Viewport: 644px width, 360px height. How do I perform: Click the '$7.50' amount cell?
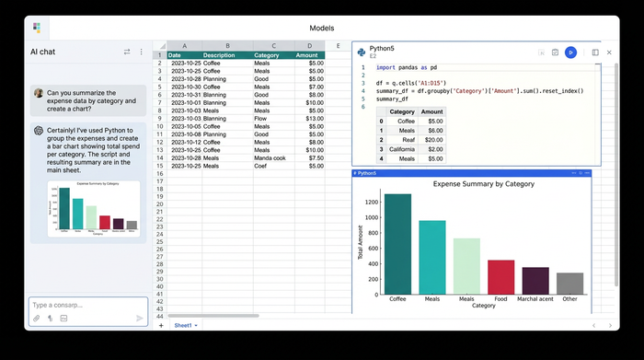point(310,157)
